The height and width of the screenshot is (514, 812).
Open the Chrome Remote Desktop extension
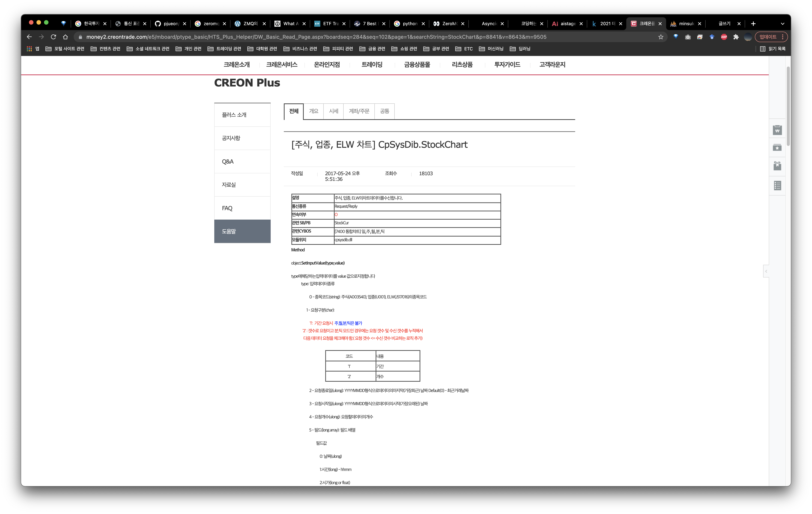point(700,37)
